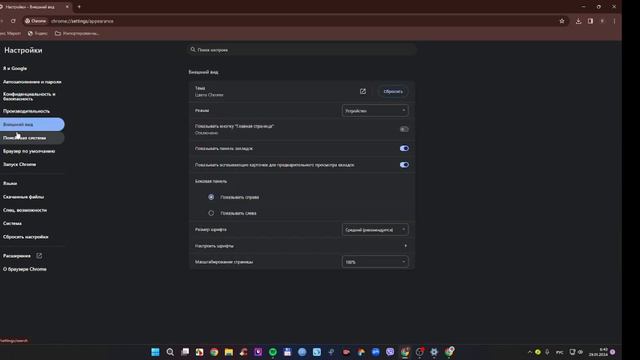Open Масштабирование страницы dropdown
The width and height of the screenshot is (640, 360).
coord(375,262)
